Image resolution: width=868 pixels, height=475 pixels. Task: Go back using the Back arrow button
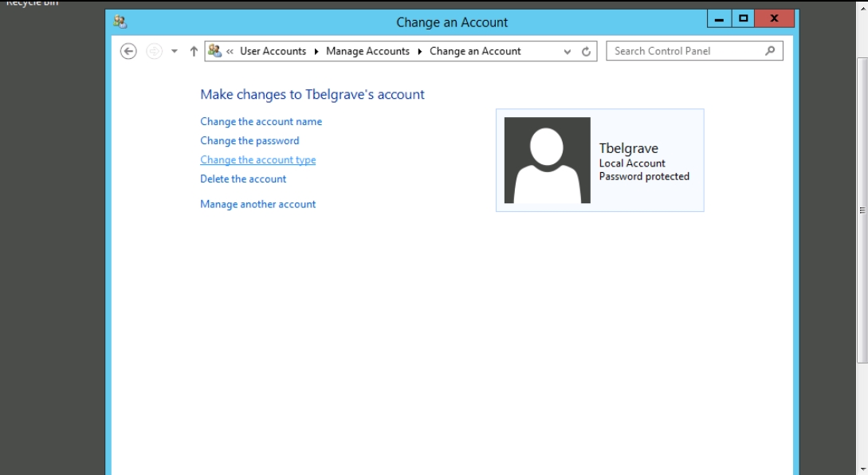[x=128, y=51]
